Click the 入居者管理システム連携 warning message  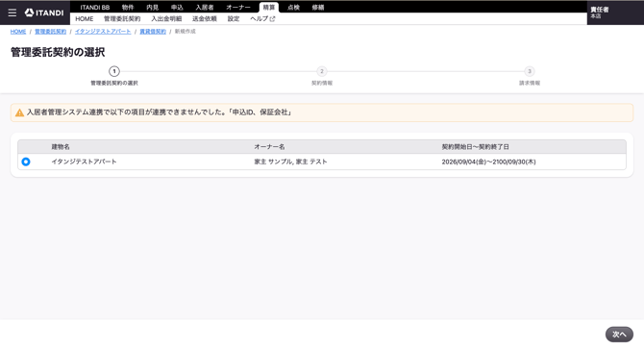click(160, 112)
